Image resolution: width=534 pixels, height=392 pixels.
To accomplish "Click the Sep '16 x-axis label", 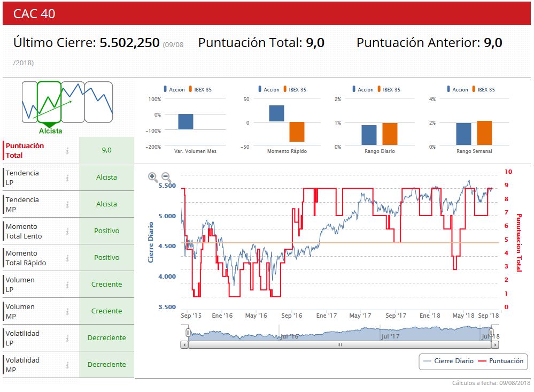I will coord(291,316).
